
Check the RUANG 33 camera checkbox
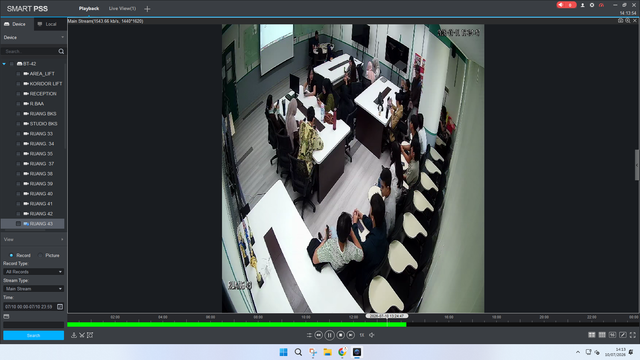pos(18,134)
